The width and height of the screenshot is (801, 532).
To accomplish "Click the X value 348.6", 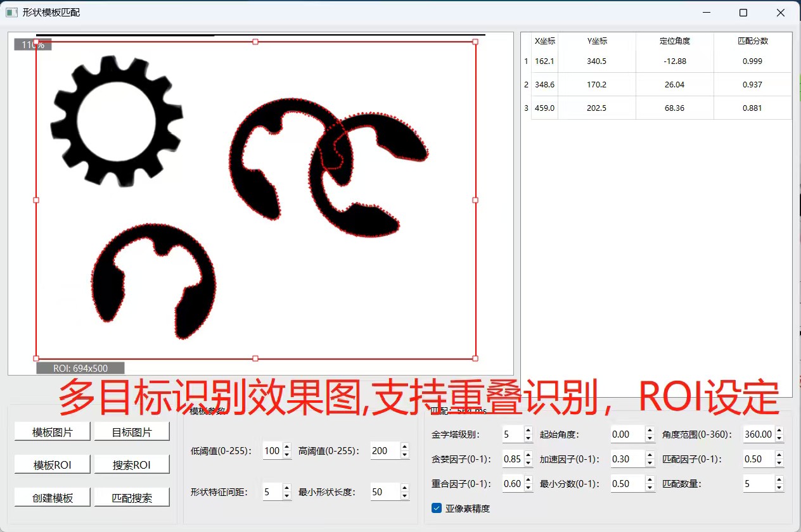I will tap(544, 84).
